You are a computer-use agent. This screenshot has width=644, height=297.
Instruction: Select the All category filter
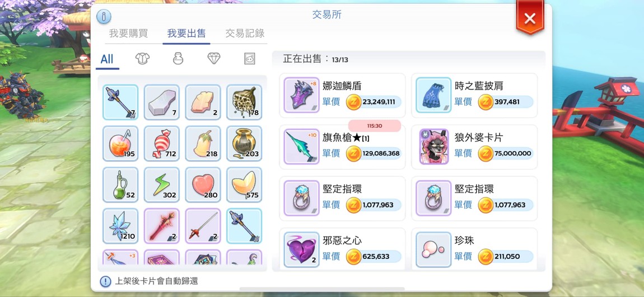(107, 59)
